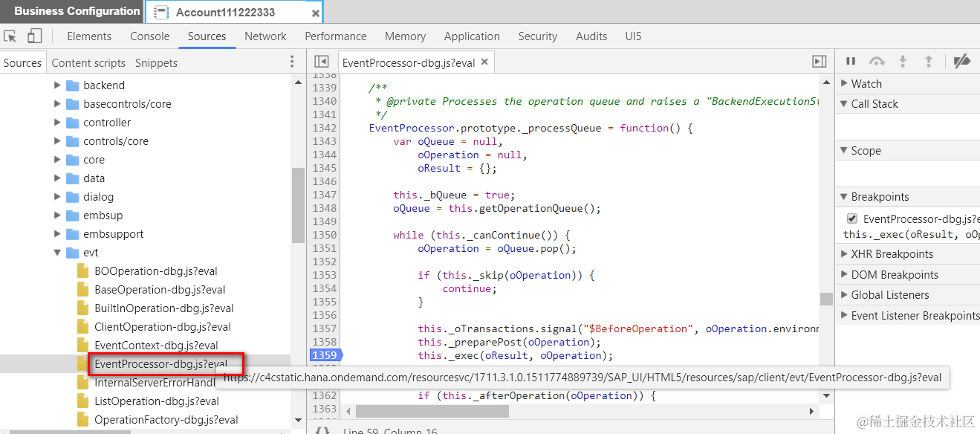Step out of current function icon
The width and height of the screenshot is (980, 434).
(x=928, y=62)
